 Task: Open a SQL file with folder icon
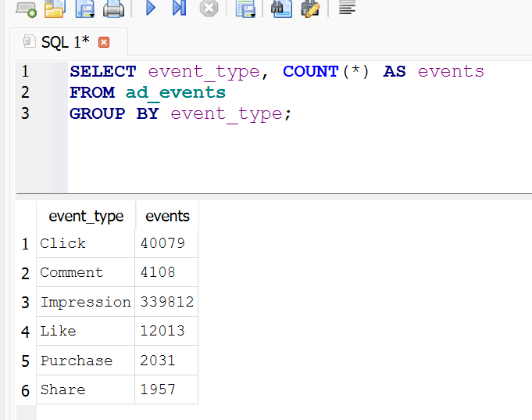pyautogui.click(x=54, y=9)
